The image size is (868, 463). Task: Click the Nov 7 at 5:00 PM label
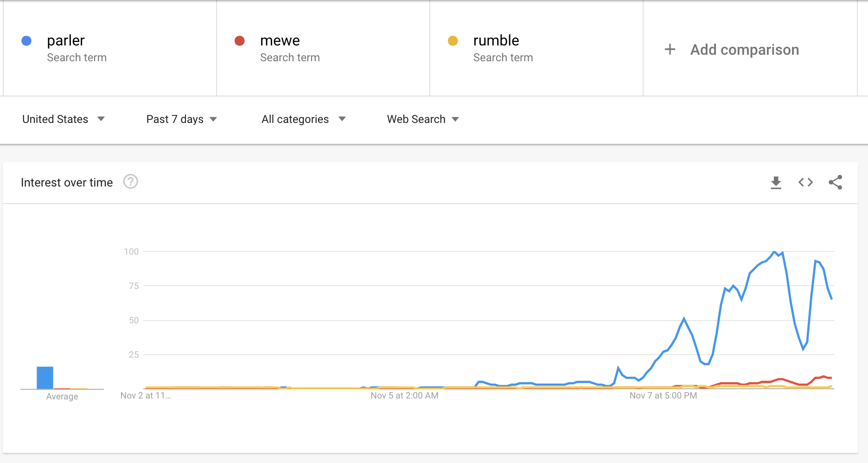coord(663,396)
